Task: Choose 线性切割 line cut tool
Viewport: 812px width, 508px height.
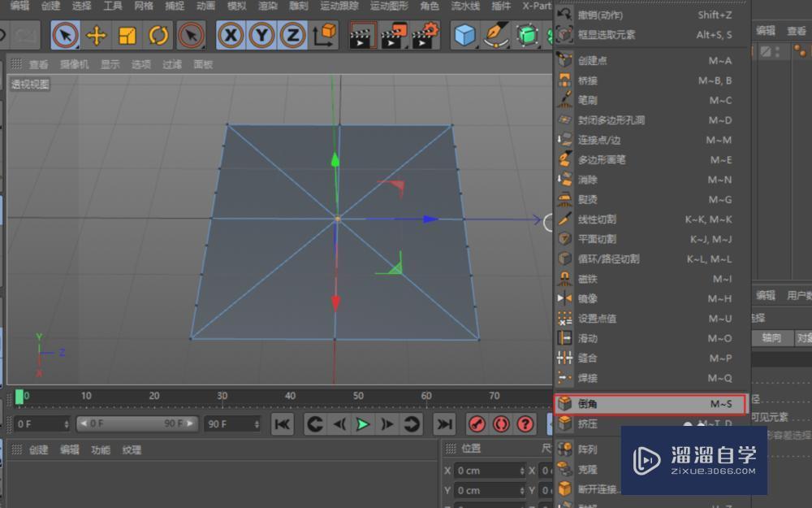Action: click(x=651, y=219)
